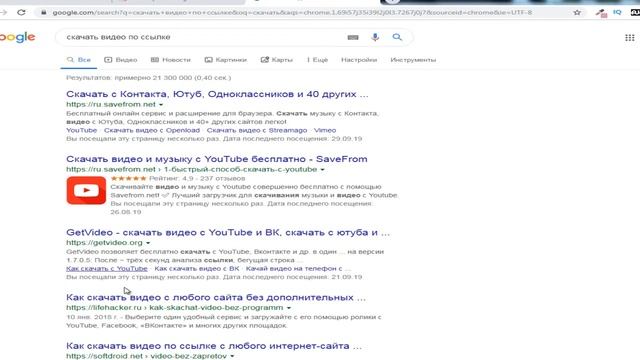The image size is (640, 360).
Task: Click the red extension icon beside the star
Action: [601, 13]
